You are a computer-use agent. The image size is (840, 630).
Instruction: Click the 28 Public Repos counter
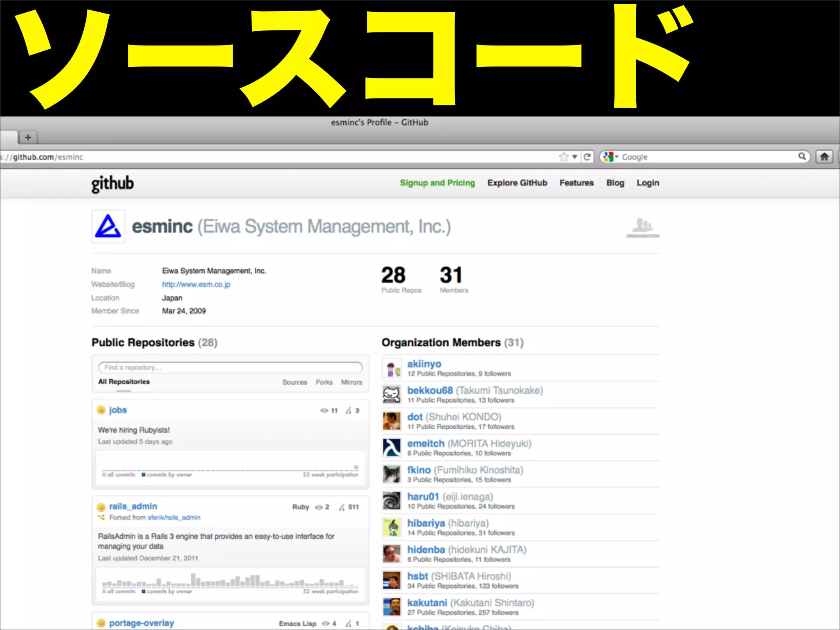click(x=401, y=279)
